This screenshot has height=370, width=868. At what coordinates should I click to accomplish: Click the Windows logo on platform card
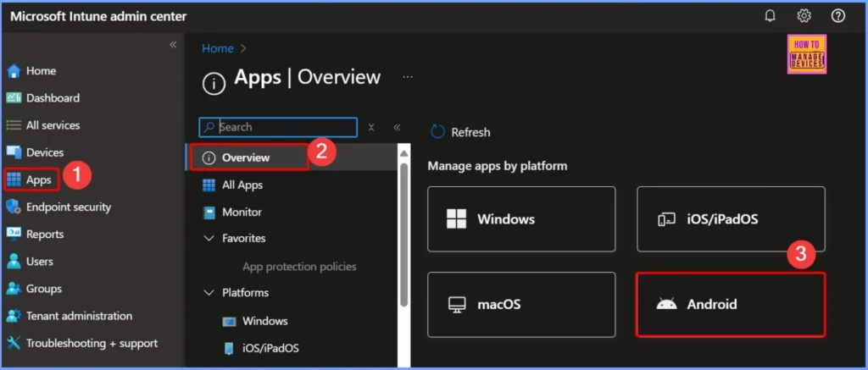(457, 219)
